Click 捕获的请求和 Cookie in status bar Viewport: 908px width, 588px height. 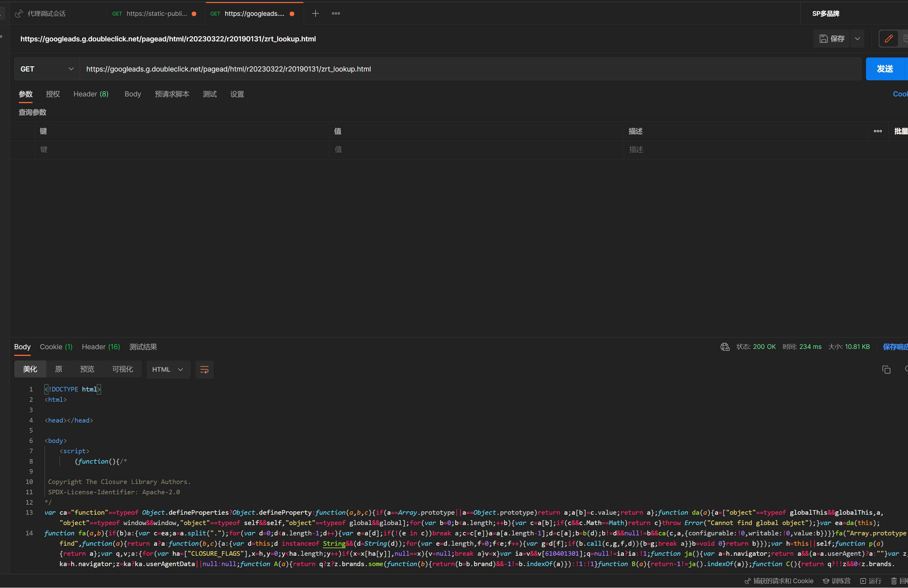779,581
